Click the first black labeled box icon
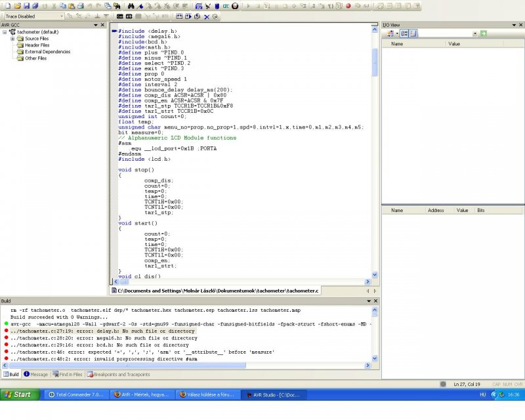Viewport: 525px width, 420px height. pyautogui.click(x=120, y=16)
